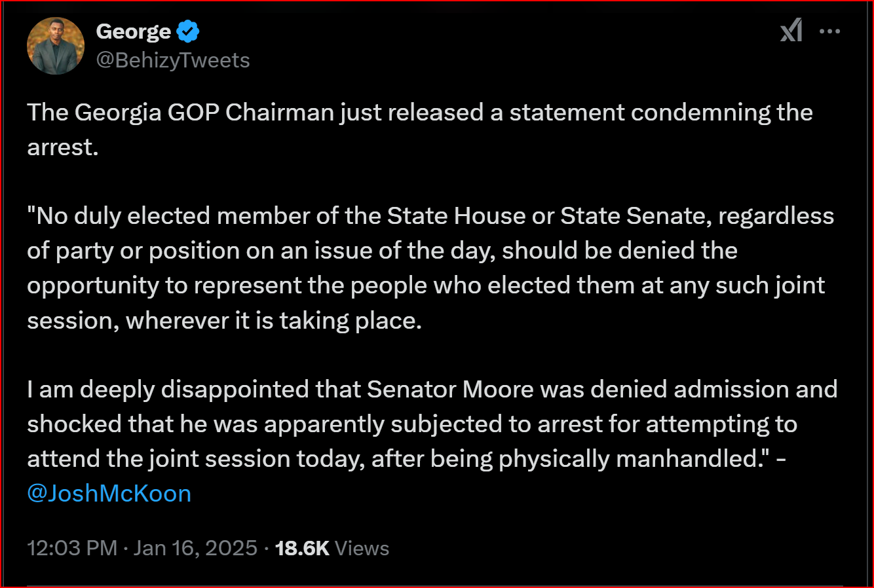This screenshot has width=874, height=588.
Task: Open George's profile picture
Action: click(x=56, y=46)
